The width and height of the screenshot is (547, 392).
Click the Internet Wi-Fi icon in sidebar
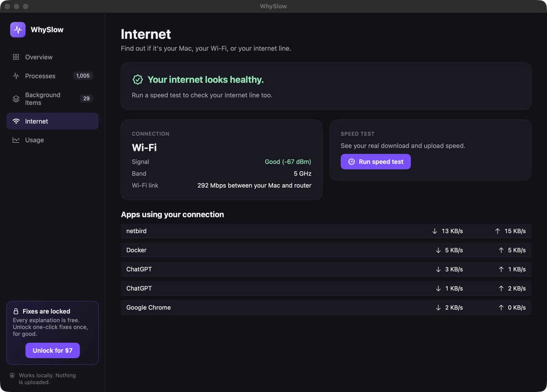point(16,121)
